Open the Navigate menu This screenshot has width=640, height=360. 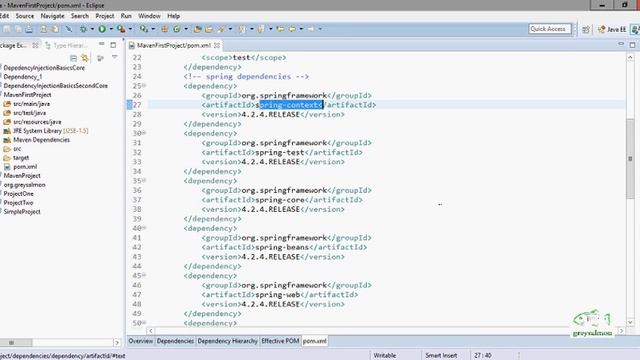(52, 16)
